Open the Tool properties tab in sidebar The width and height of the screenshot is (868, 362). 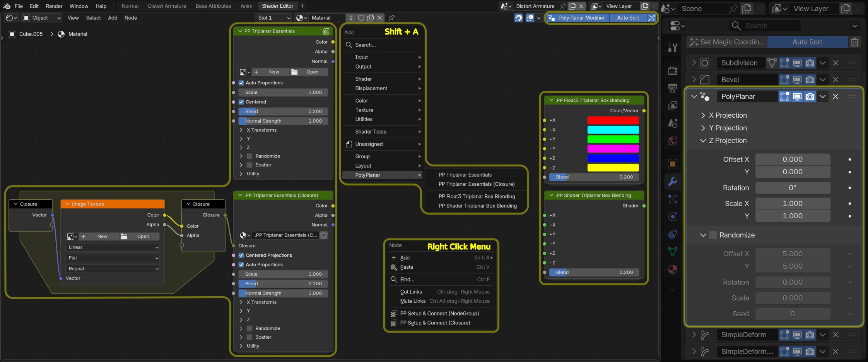point(673,47)
